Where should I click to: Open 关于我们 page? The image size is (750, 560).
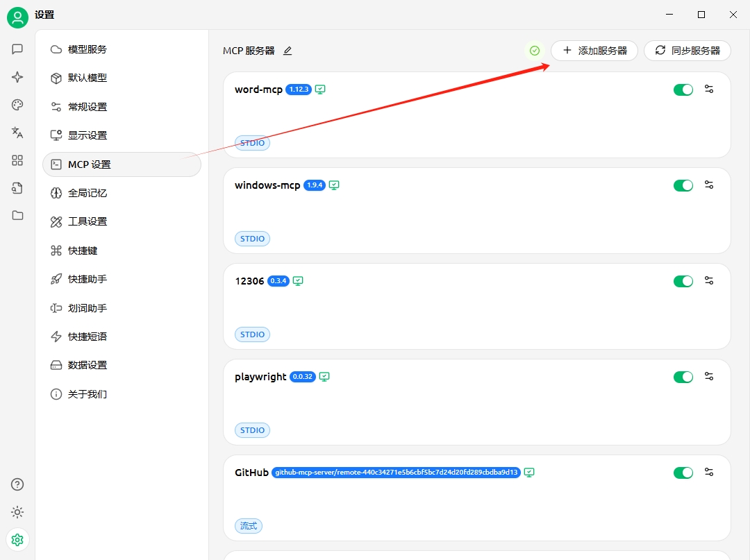[122, 394]
